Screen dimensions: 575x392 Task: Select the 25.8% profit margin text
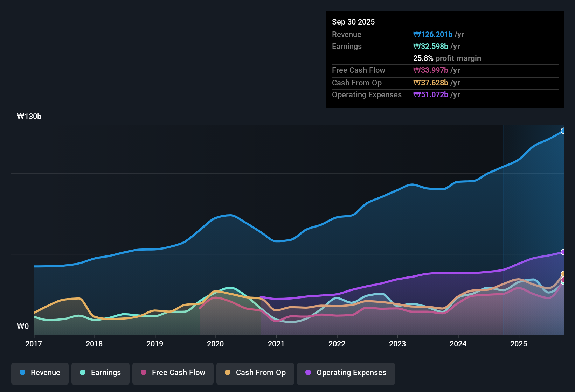point(447,58)
